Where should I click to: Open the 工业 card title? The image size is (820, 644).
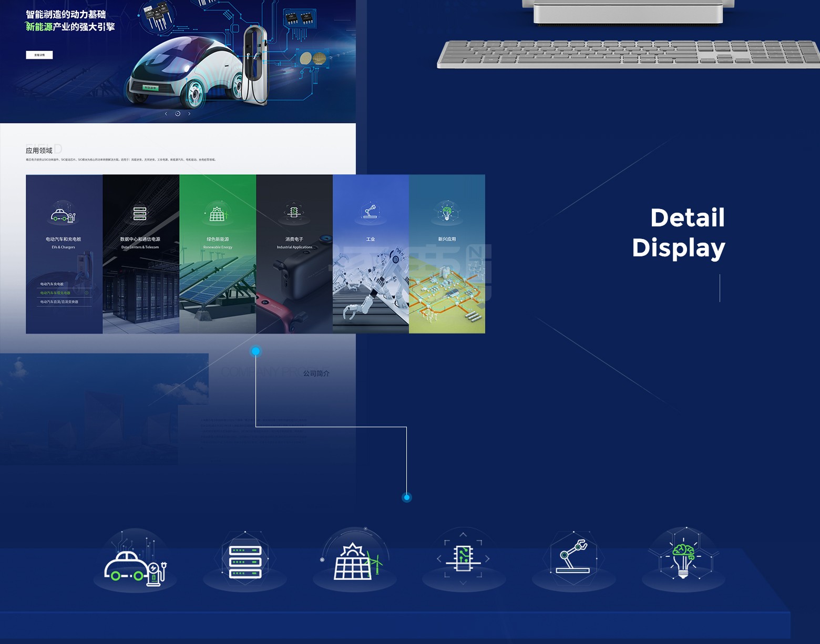click(x=371, y=239)
